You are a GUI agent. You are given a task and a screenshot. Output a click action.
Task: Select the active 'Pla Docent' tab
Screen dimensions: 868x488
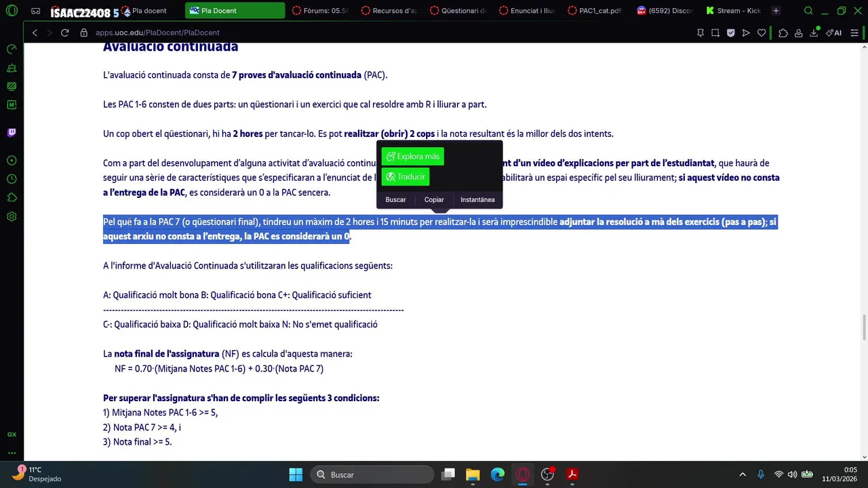pos(235,11)
